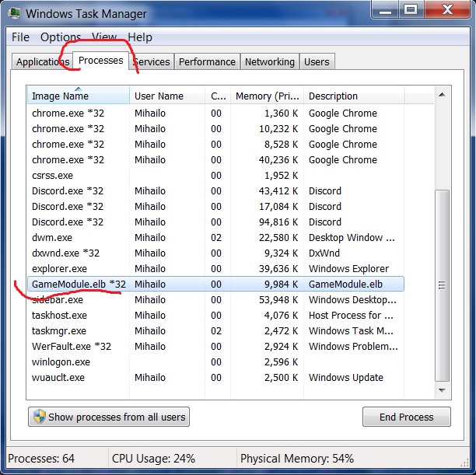Viewport: 476px width, 475px height.
Task: Open the Options menu
Action: (x=61, y=37)
